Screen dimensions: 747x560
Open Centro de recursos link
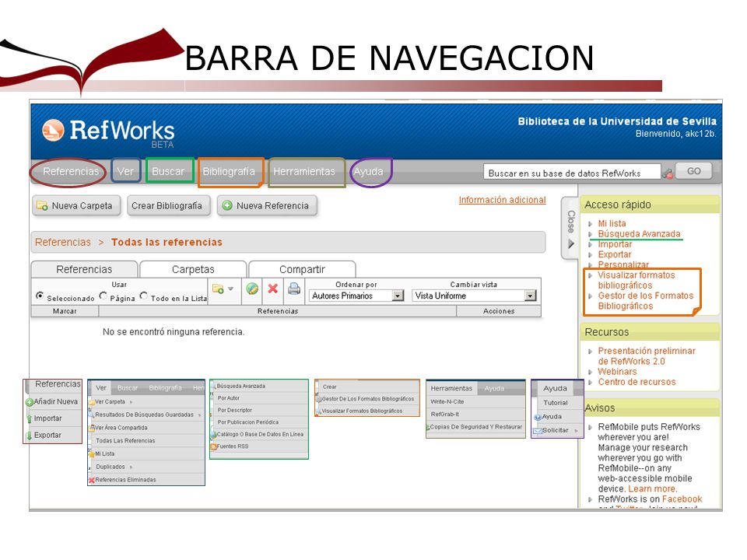(x=637, y=382)
